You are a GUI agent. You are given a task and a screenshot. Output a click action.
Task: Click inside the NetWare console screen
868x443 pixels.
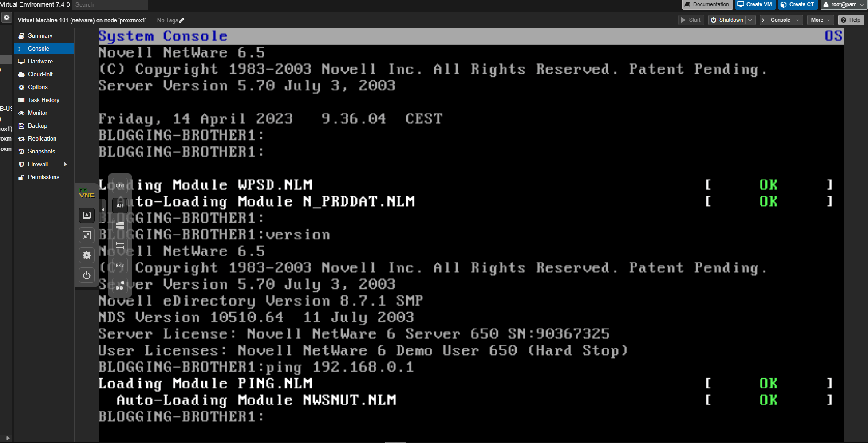click(471, 235)
